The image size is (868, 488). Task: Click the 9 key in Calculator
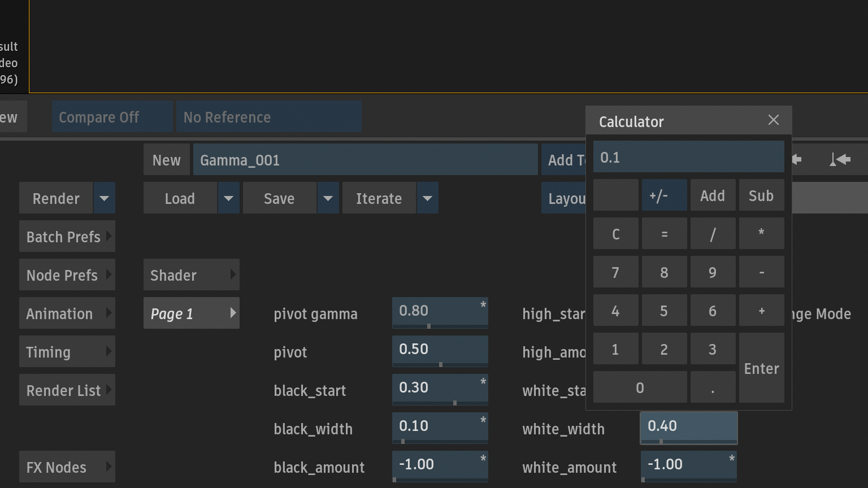click(x=713, y=272)
